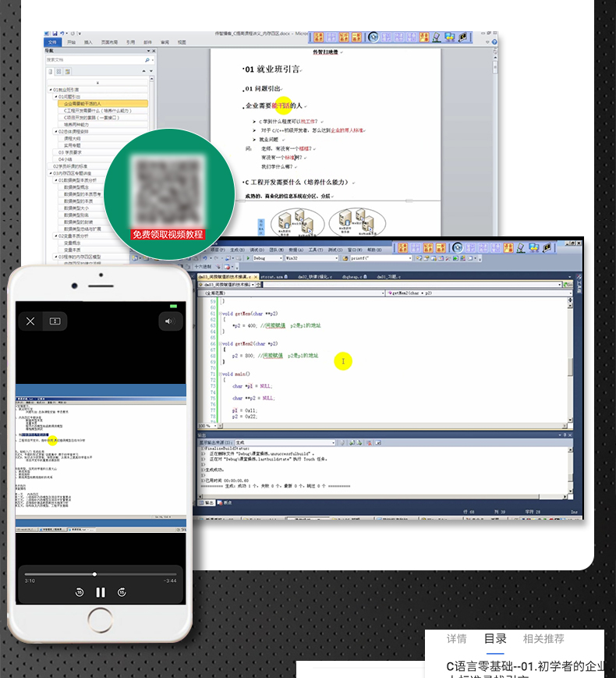Show search results view in navigation pane
This screenshot has height=678, width=616.
(x=67, y=71)
